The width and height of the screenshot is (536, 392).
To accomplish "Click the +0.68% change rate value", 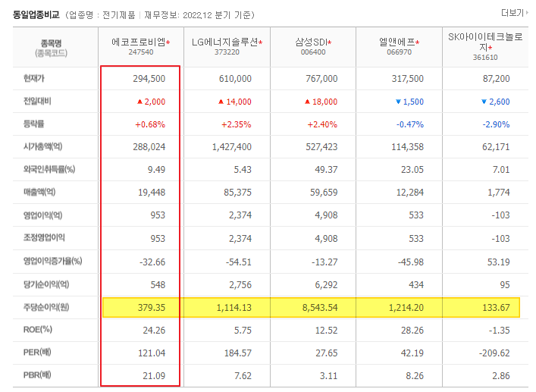I will tap(150, 124).
